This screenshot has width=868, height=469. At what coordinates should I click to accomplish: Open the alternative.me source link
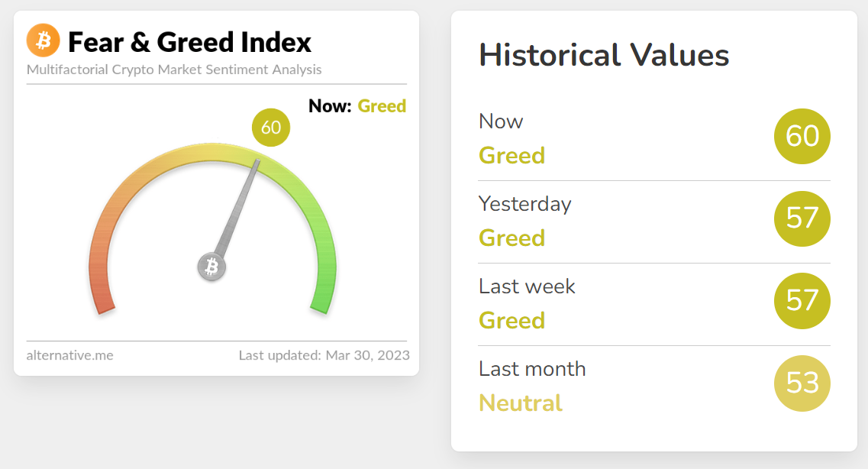69,355
